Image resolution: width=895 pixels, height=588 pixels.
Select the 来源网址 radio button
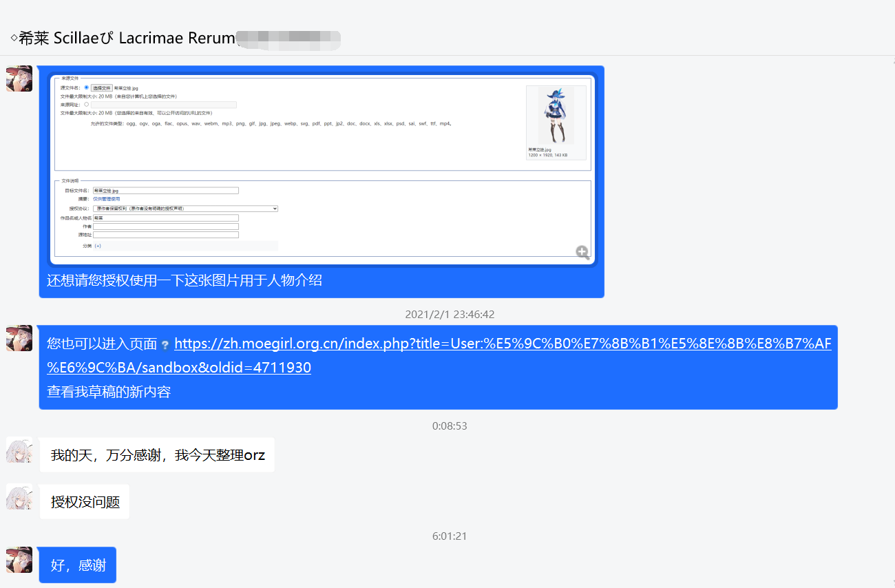pyautogui.click(x=87, y=105)
